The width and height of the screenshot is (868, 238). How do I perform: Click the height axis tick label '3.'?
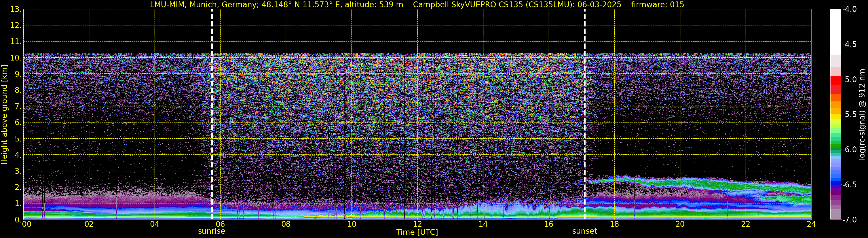point(18,171)
